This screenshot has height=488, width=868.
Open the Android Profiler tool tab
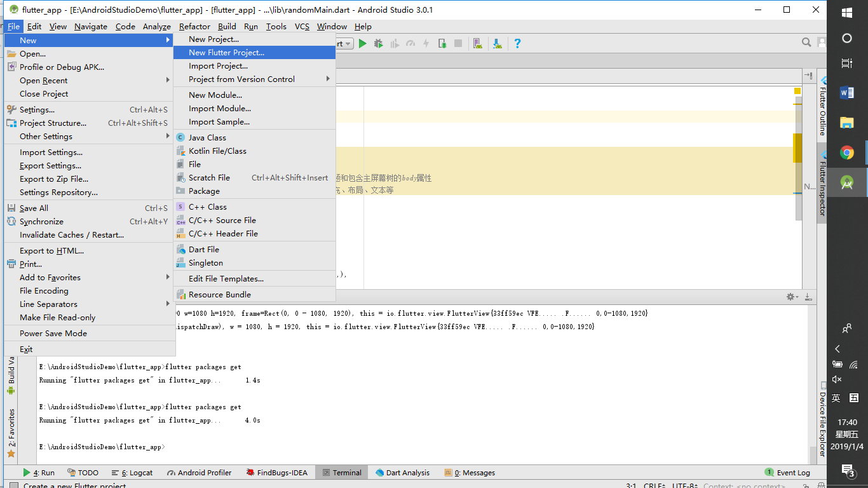pyautogui.click(x=200, y=472)
